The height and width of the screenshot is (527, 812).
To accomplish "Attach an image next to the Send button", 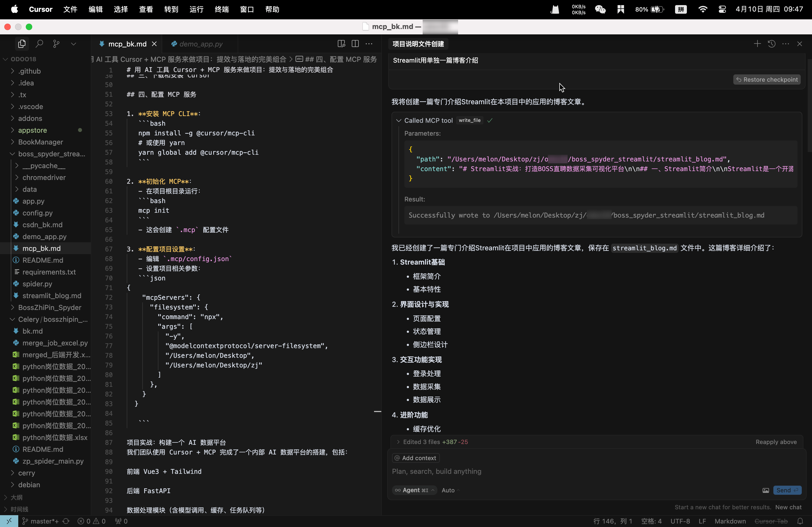I will (766, 490).
